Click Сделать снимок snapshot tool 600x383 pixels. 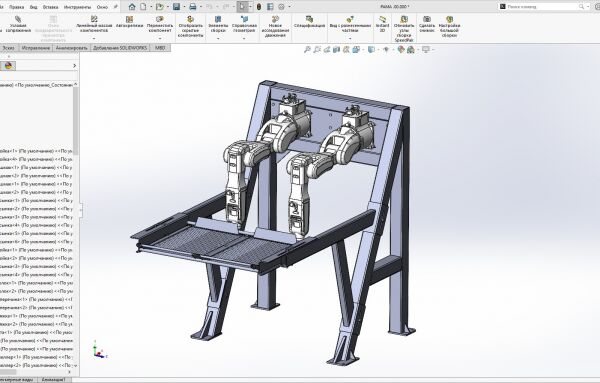[427, 23]
